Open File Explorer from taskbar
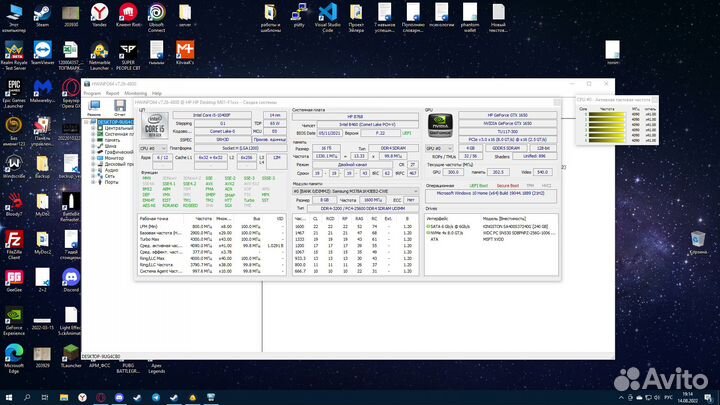 point(64,398)
